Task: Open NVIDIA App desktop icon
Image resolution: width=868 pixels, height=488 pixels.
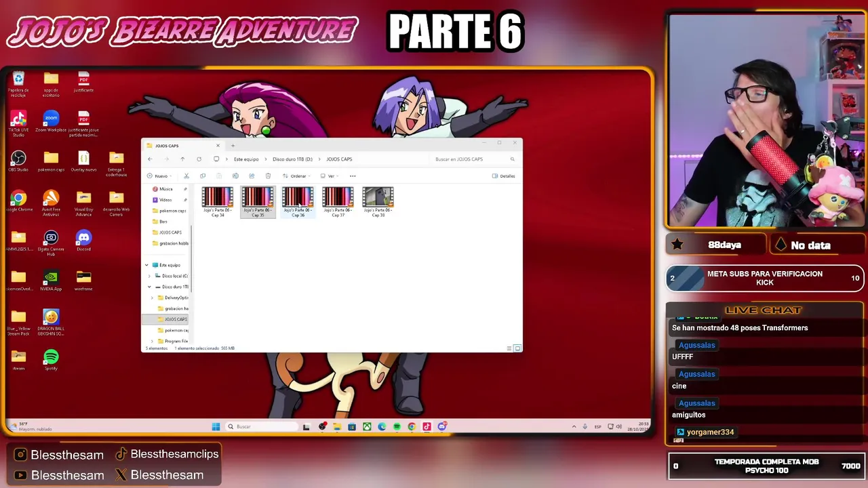Action: coord(51,281)
